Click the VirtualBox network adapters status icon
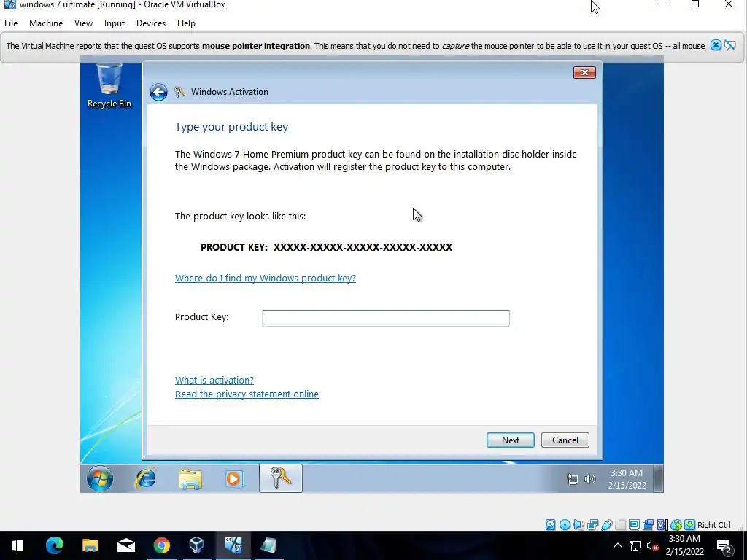Image resolution: width=747 pixels, height=560 pixels. (x=592, y=525)
